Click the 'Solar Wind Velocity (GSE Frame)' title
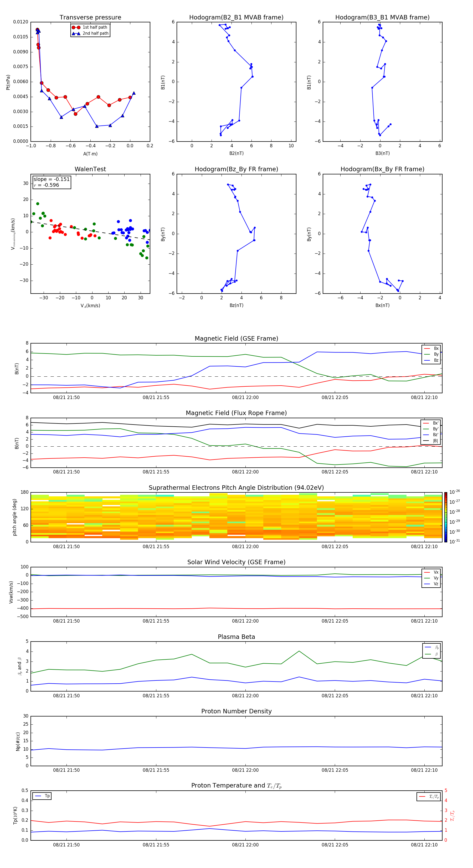Screen dimensions: 473x868 [236, 562]
